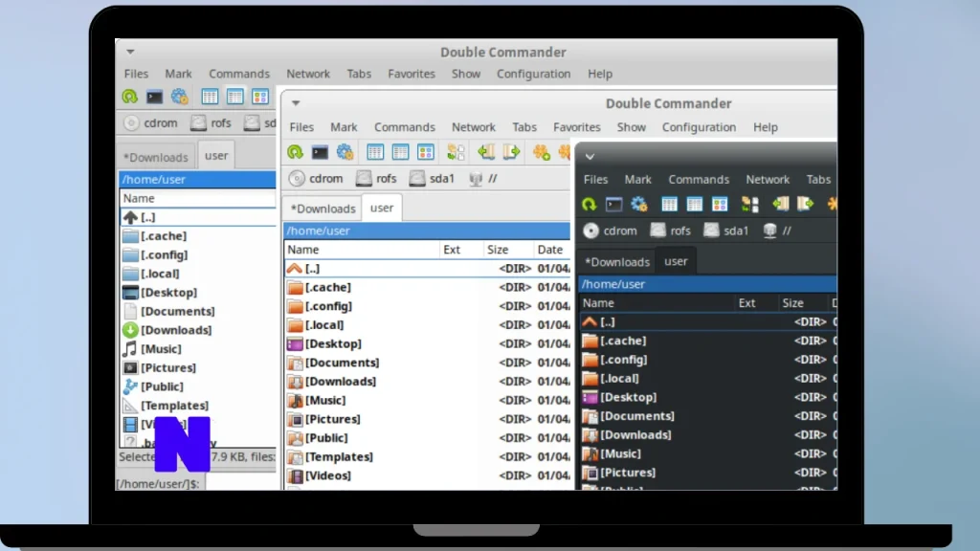This screenshot has height=551, width=980.
Task: Select the [Templates] row in the middle window
Action: 428,456
